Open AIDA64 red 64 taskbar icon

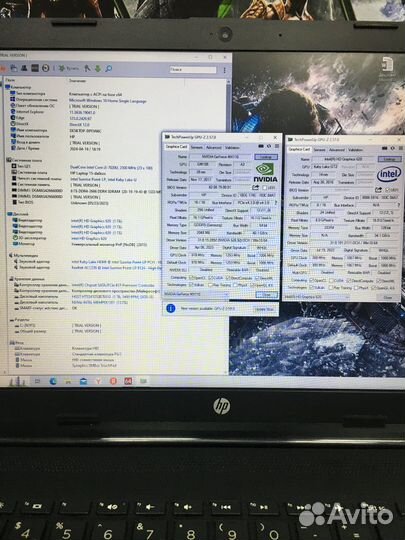pos(128,381)
